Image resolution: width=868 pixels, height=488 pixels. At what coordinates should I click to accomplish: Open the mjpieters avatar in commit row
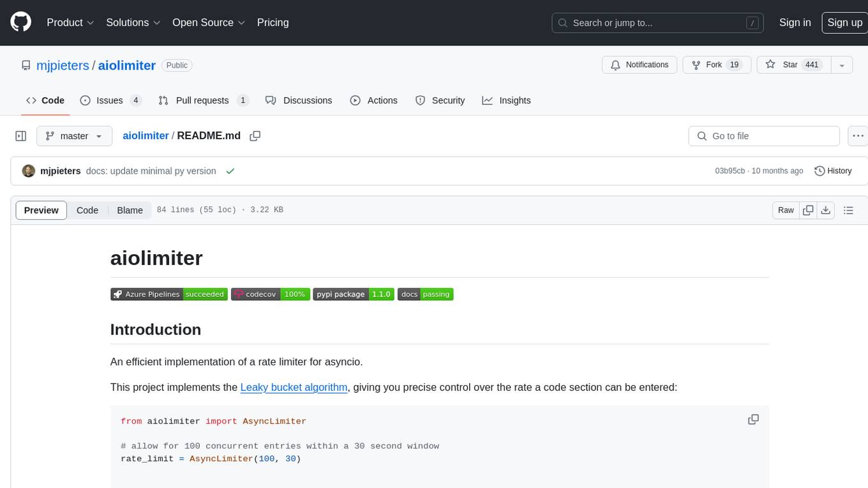pyautogui.click(x=29, y=171)
